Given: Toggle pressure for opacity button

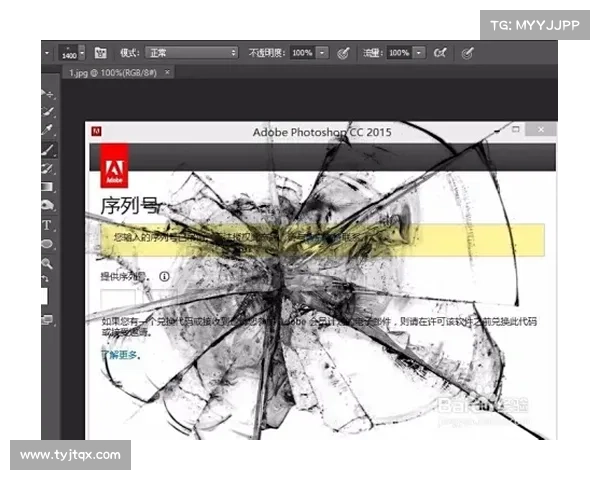Looking at the screenshot, I should point(343,52).
